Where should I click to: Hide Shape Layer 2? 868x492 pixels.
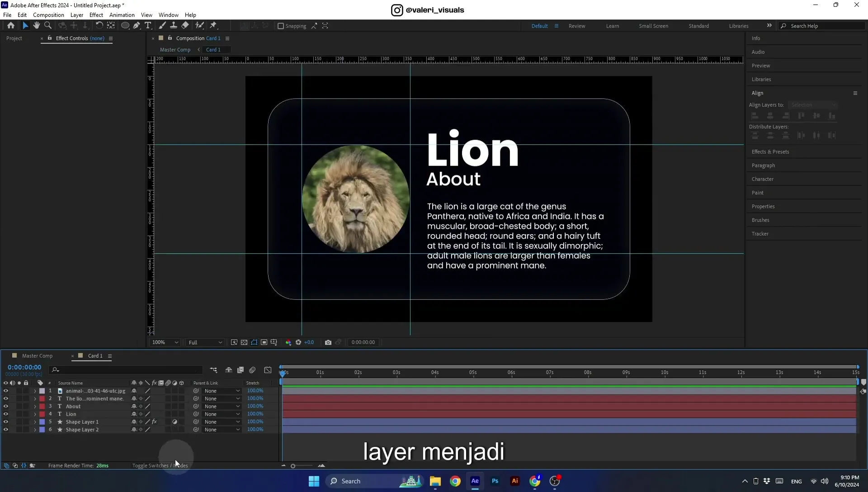point(6,430)
